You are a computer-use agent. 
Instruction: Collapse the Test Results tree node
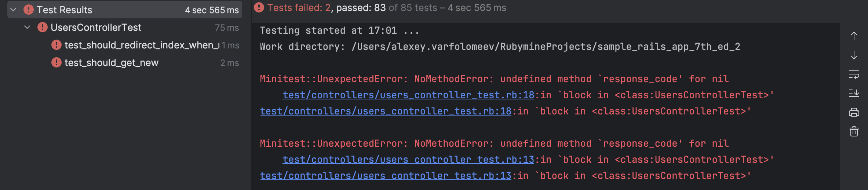coord(14,10)
